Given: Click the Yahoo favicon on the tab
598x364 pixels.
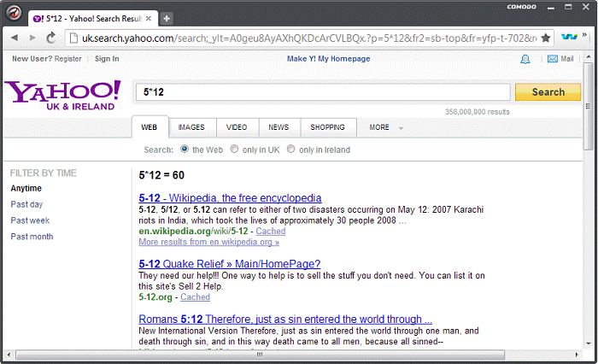Looking at the screenshot, I should 38,19.
